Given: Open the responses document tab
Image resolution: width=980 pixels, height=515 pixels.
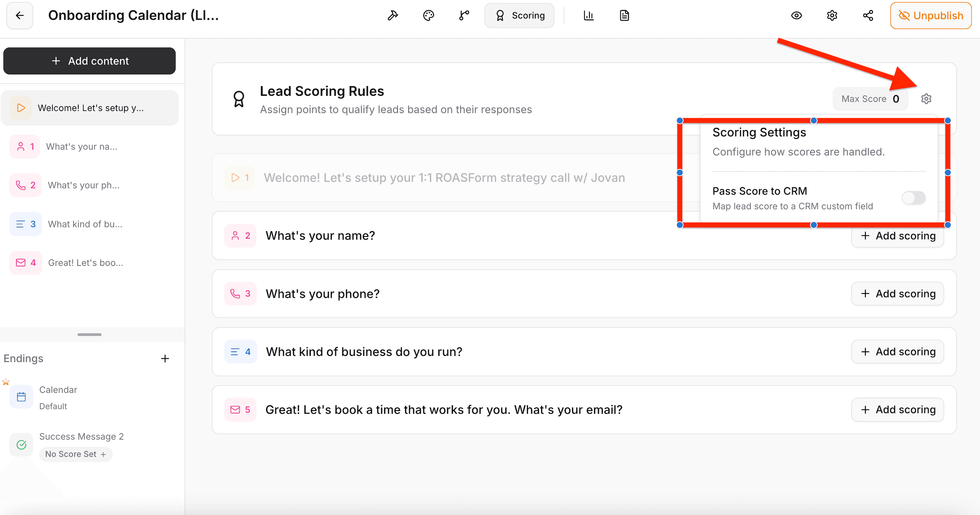Looking at the screenshot, I should [624, 16].
